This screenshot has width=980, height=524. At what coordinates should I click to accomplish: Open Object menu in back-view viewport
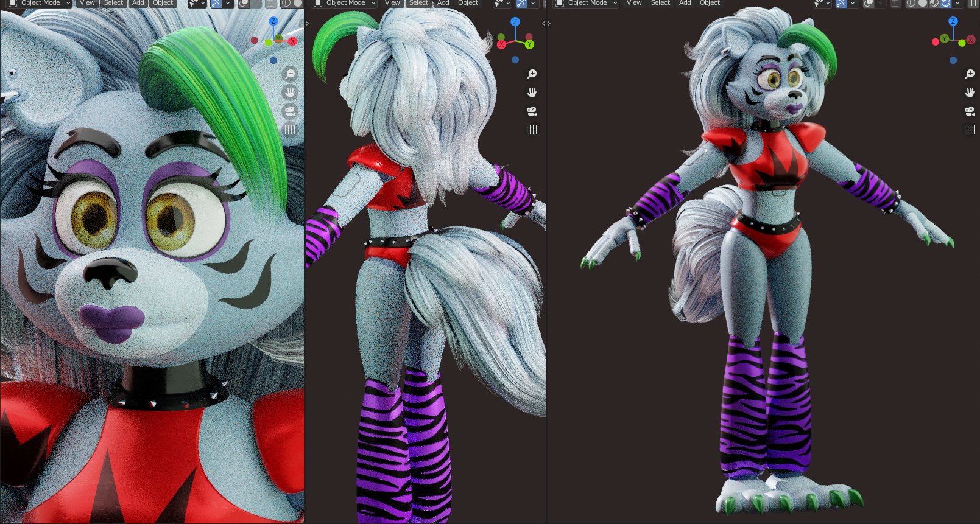468,3
